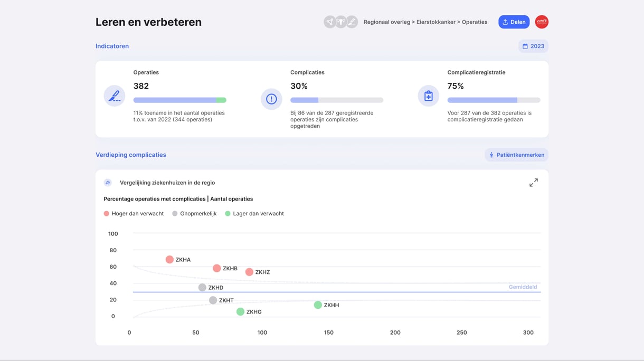644x361 pixels.
Task: Open the Verdieping complicaties link
Action: tap(131, 155)
